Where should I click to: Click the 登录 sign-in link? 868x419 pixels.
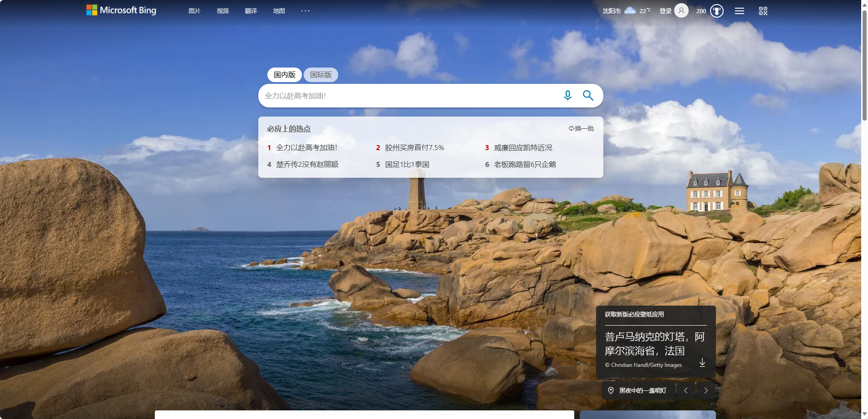tap(666, 11)
